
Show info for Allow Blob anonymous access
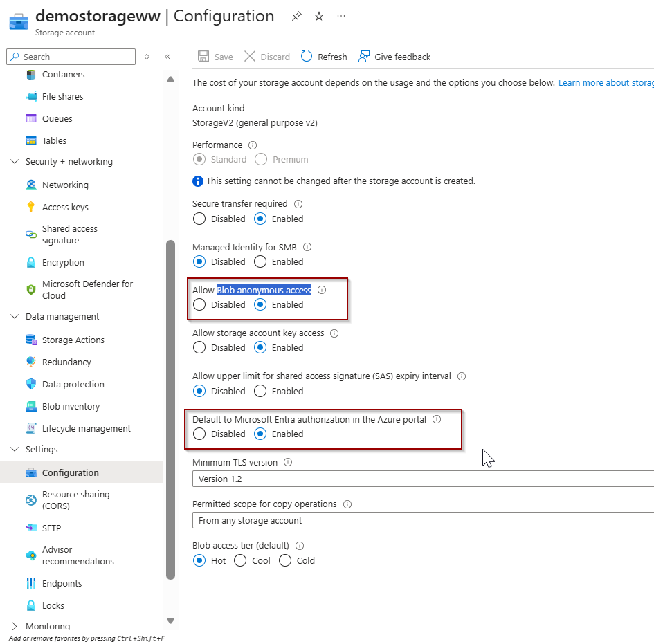(x=322, y=290)
